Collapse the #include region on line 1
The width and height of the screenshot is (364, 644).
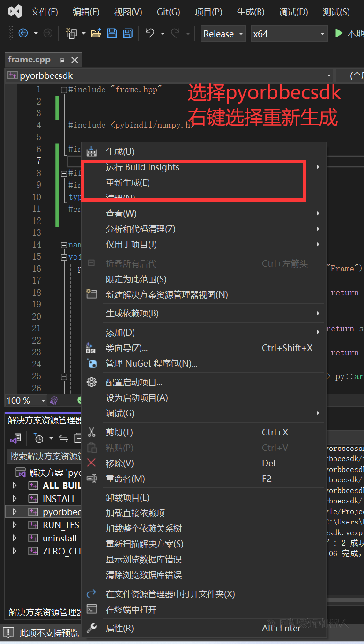pyautogui.click(x=64, y=90)
